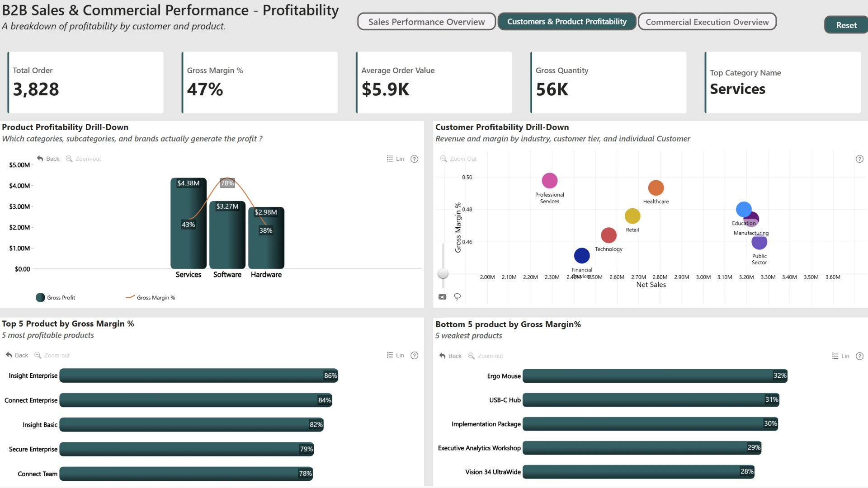Click Zoom-out magnifier in Product Profitability chart

tap(69, 159)
